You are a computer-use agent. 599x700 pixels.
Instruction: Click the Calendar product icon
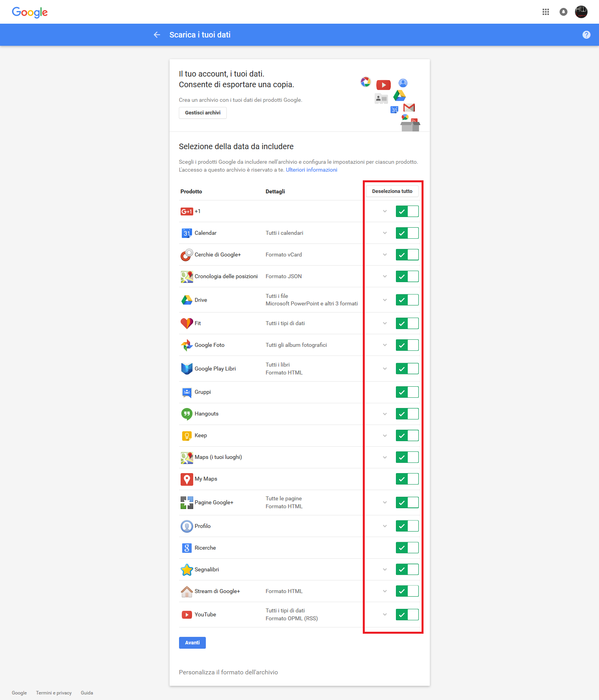pos(187,233)
